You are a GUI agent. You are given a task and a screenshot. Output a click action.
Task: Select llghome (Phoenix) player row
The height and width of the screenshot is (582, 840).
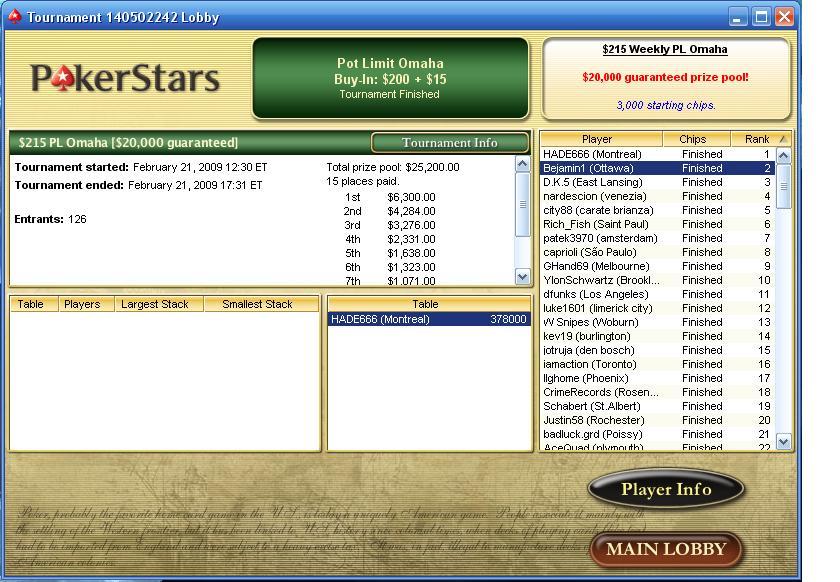pos(657,378)
